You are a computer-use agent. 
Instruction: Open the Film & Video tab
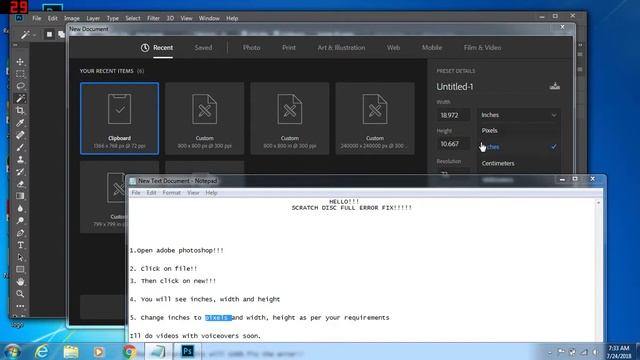pyautogui.click(x=482, y=48)
